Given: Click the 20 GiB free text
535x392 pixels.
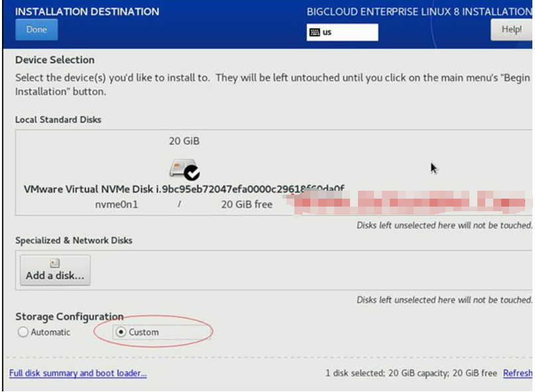Looking at the screenshot, I should (x=247, y=205).
